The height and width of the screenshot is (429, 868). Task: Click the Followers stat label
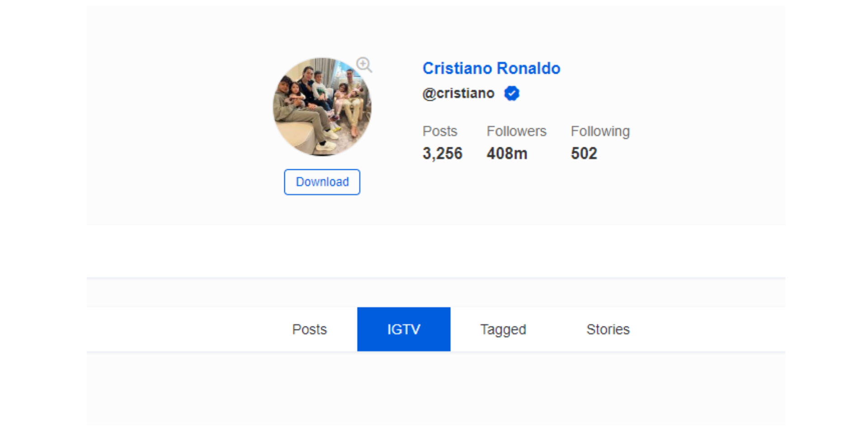tap(516, 131)
